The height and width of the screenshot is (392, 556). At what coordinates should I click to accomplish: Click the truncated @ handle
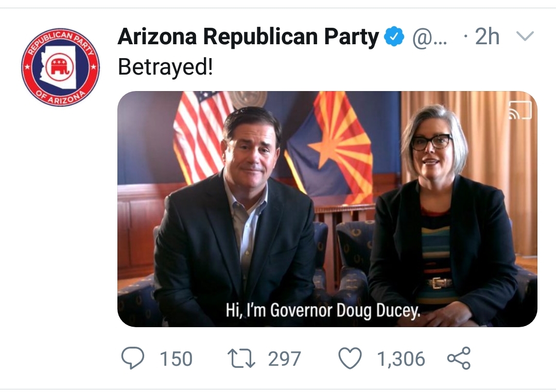[429, 37]
